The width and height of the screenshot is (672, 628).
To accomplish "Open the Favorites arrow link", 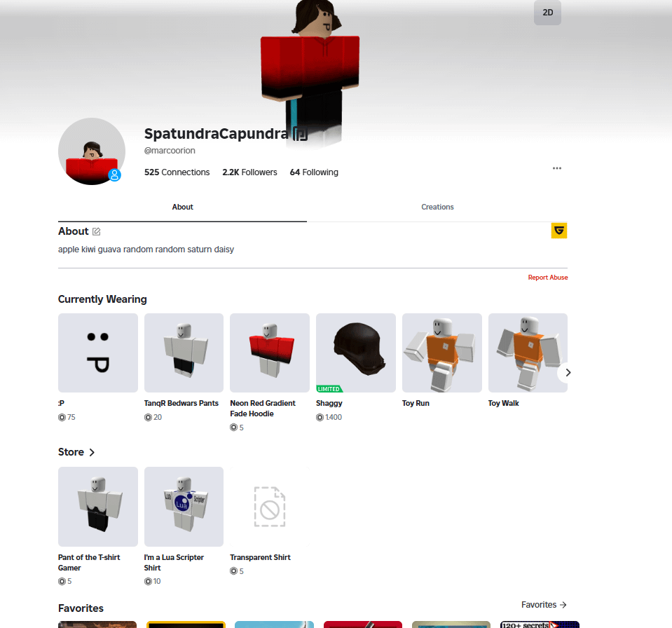I will 544,604.
